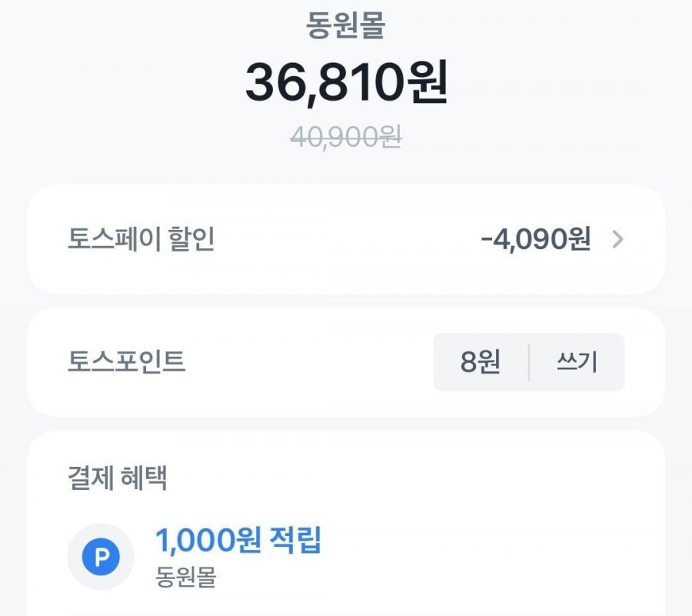Tap the 8원 available points field

480,362
